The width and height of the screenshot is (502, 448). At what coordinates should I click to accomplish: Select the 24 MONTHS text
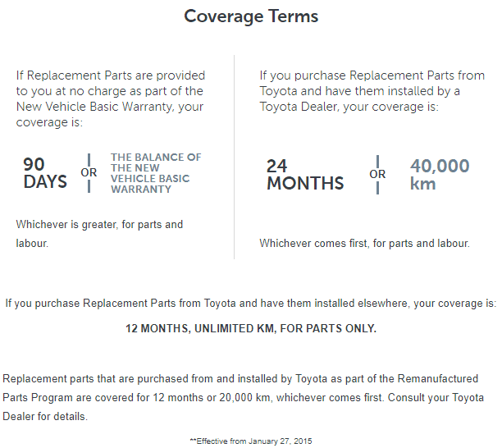tap(305, 175)
